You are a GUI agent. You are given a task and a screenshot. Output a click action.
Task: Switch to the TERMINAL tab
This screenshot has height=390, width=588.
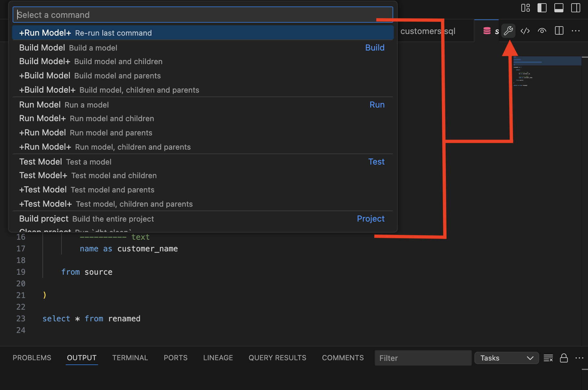pos(130,358)
